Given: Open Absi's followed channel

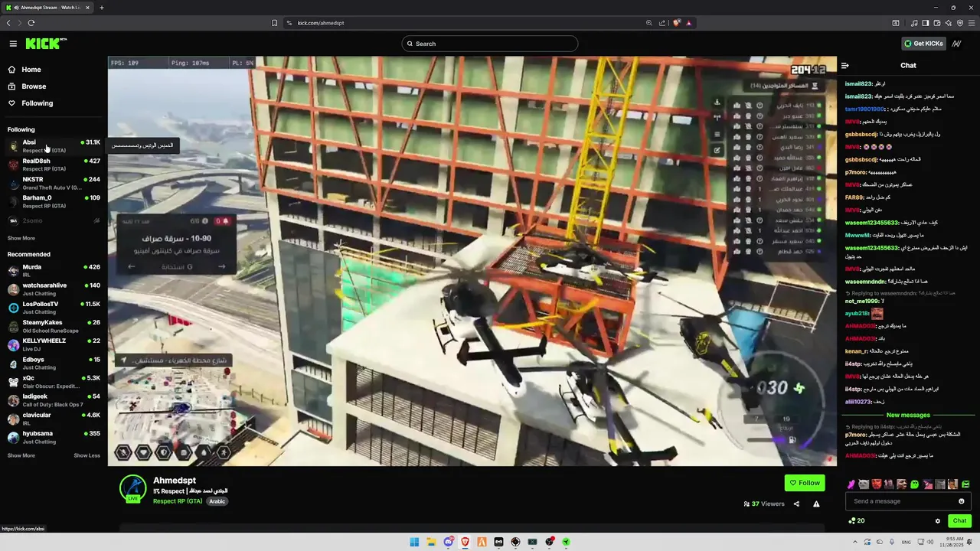Looking at the screenshot, I should pyautogui.click(x=54, y=145).
